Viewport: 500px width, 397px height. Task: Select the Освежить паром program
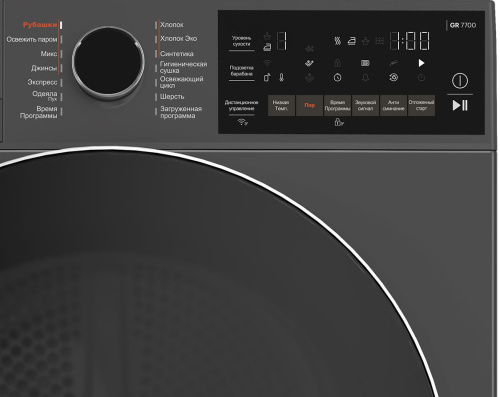[32, 39]
